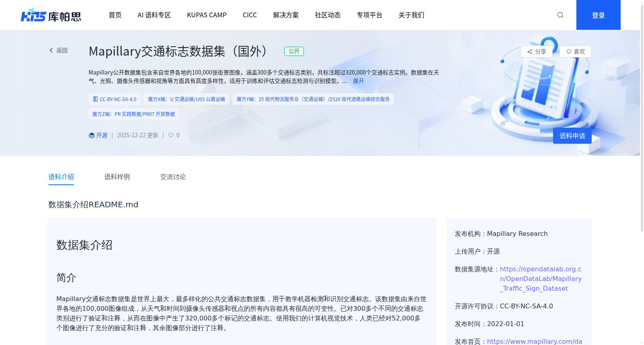Click the large '数据集介绍' heading in README
Screen dimensions: 644x345
click(x=85, y=245)
